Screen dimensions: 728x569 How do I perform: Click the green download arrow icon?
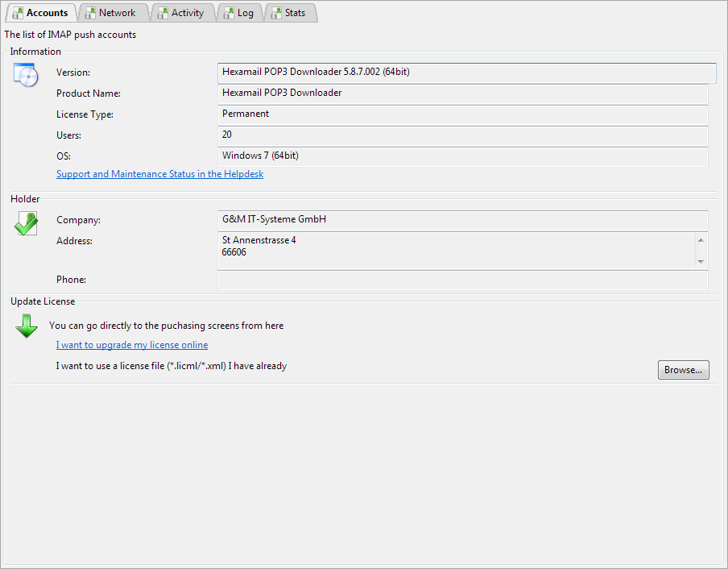click(x=27, y=326)
